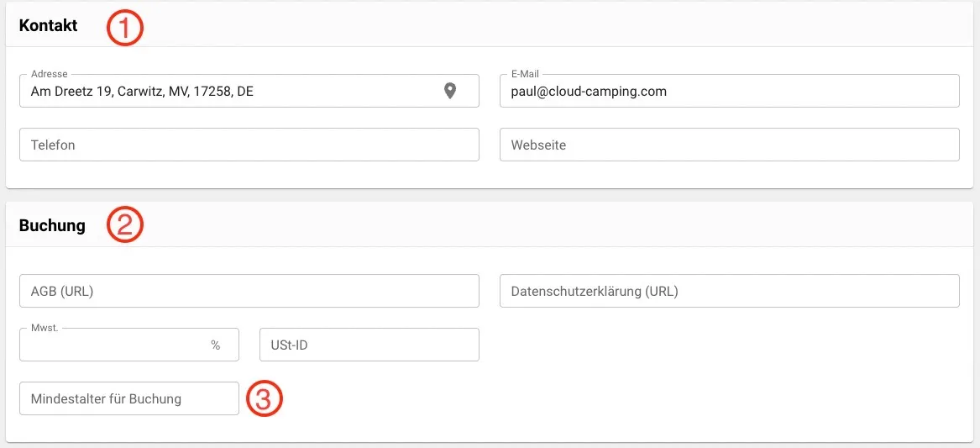
Task: Select the USt-ID input field
Action: [369, 345]
